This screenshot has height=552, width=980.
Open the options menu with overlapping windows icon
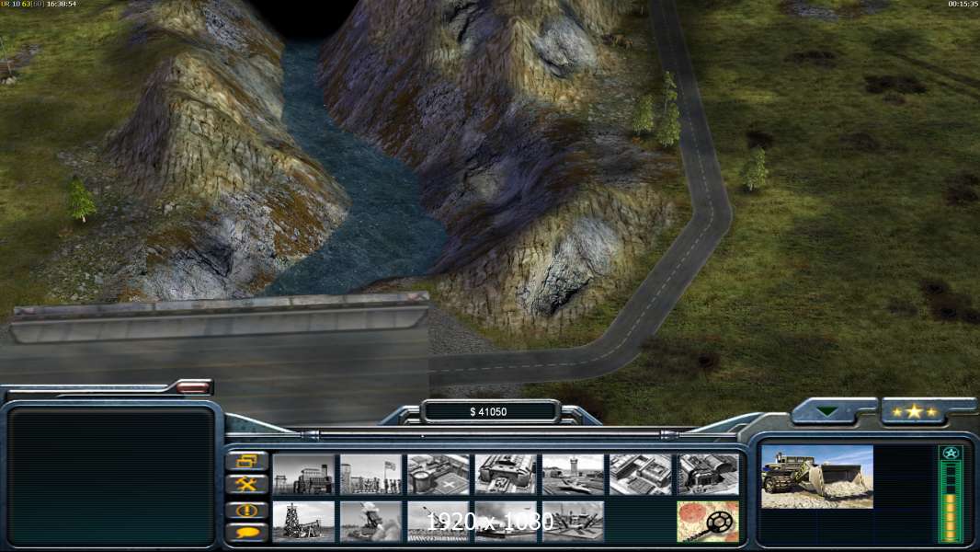coord(247,461)
